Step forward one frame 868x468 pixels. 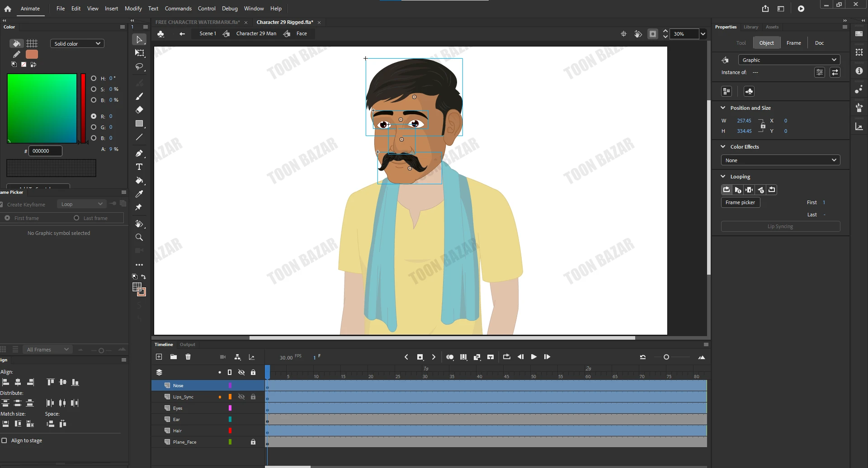(547, 357)
